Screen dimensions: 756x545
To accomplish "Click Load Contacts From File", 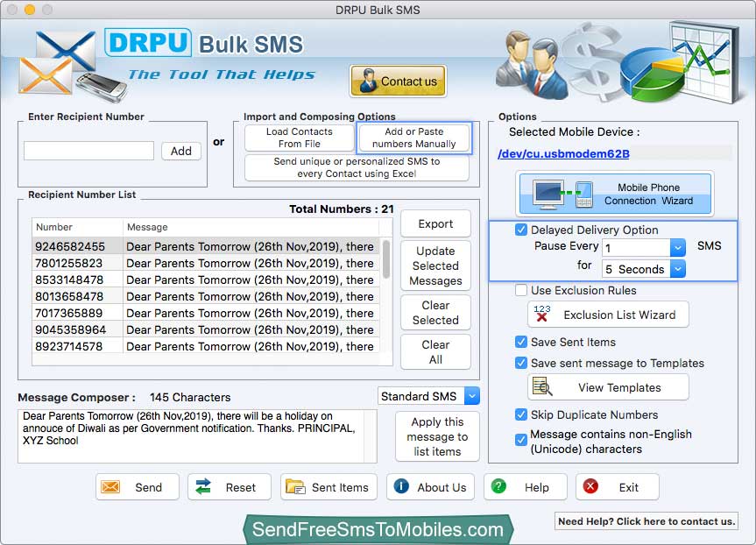I will point(300,138).
